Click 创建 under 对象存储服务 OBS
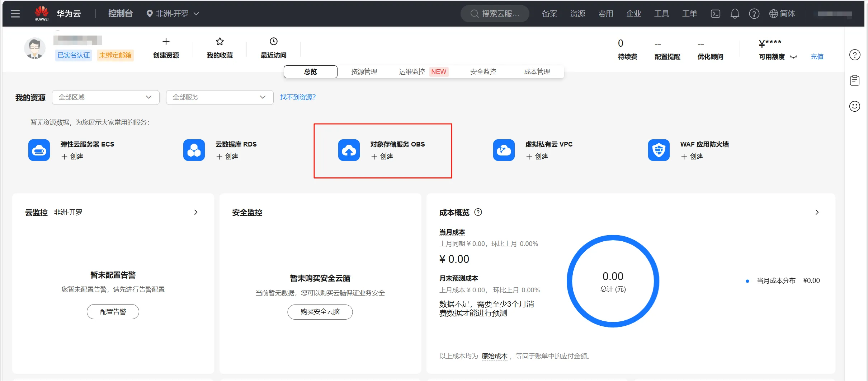This screenshot has width=868, height=381. coord(382,157)
